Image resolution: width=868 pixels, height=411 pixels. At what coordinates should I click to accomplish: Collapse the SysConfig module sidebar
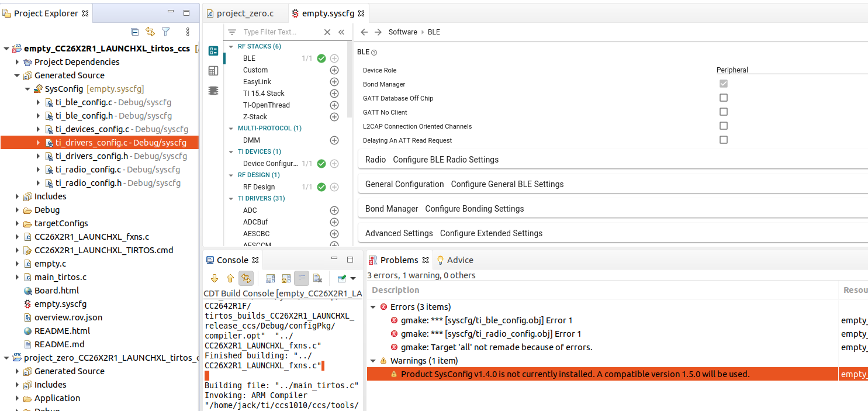click(x=341, y=32)
